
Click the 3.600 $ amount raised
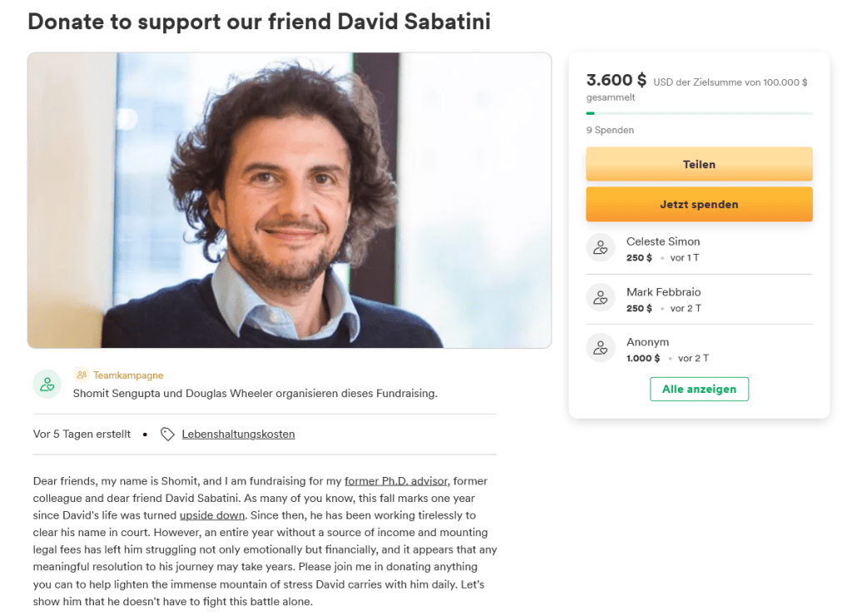pyautogui.click(x=616, y=80)
